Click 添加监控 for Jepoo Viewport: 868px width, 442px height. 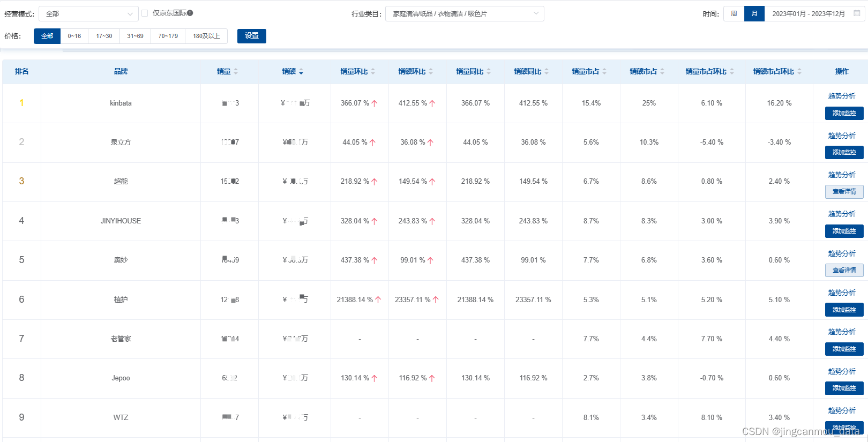point(844,388)
